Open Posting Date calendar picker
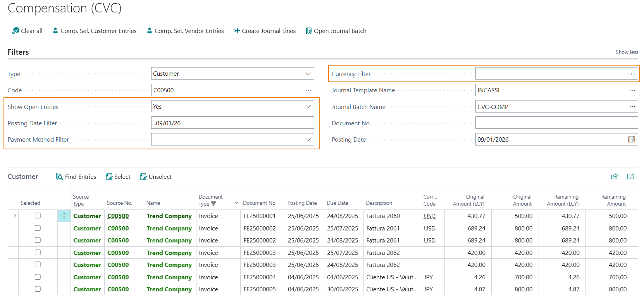The height and width of the screenshot is (296, 644). [631, 139]
